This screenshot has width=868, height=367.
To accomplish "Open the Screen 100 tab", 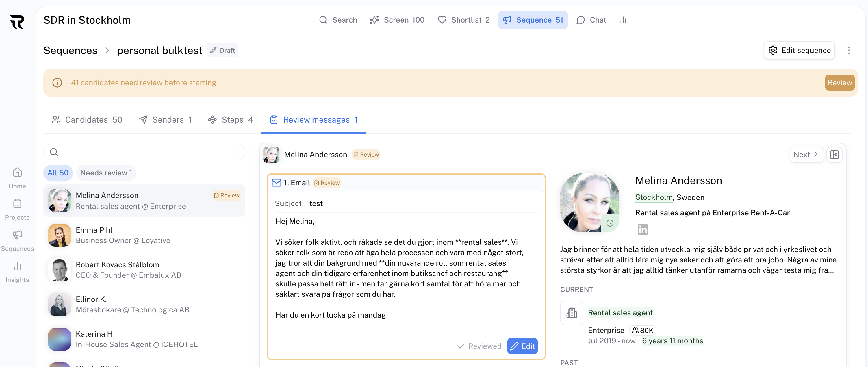I will click(x=397, y=20).
